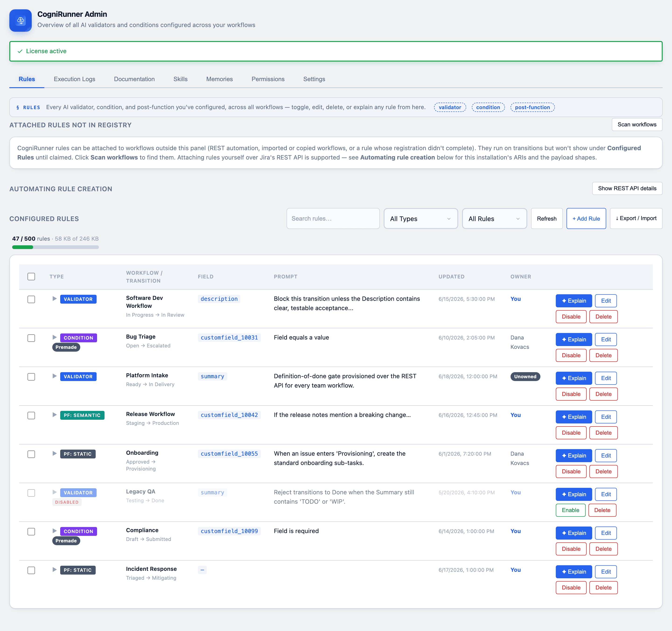This screenshot has width=672, height=631.
Task: Edit the Bug Triage rule
Action: [x=606, y=340]
